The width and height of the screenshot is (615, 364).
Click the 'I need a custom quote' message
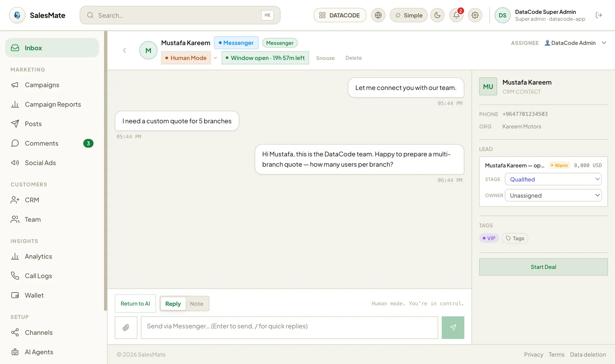coord(177,121)
